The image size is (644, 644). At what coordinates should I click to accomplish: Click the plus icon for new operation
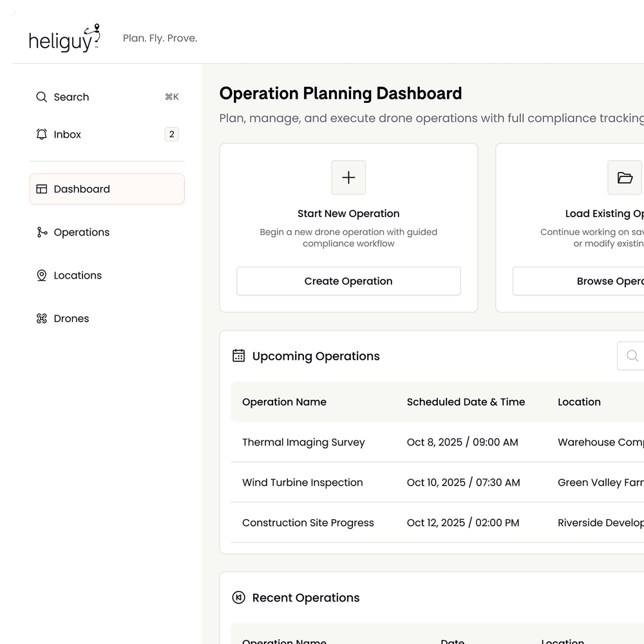348,178
